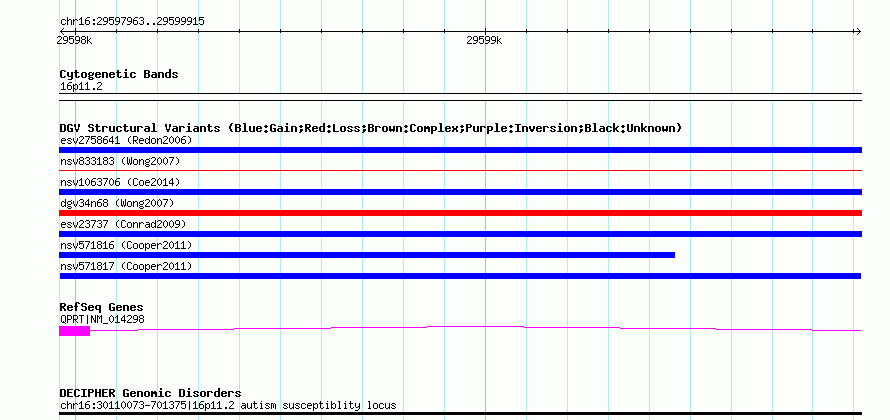Click the black DECIPHER disorder bar
Image resolution: width=890 pixels, height=420 pixels.
click(460, 414)
